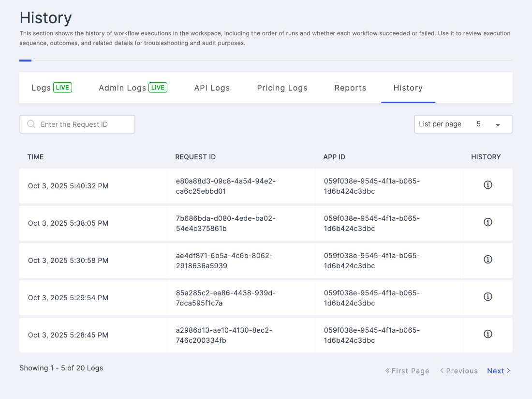Go to the Next page of logs
This screenshot has width=532, height=399.
(x=498, y=371)
